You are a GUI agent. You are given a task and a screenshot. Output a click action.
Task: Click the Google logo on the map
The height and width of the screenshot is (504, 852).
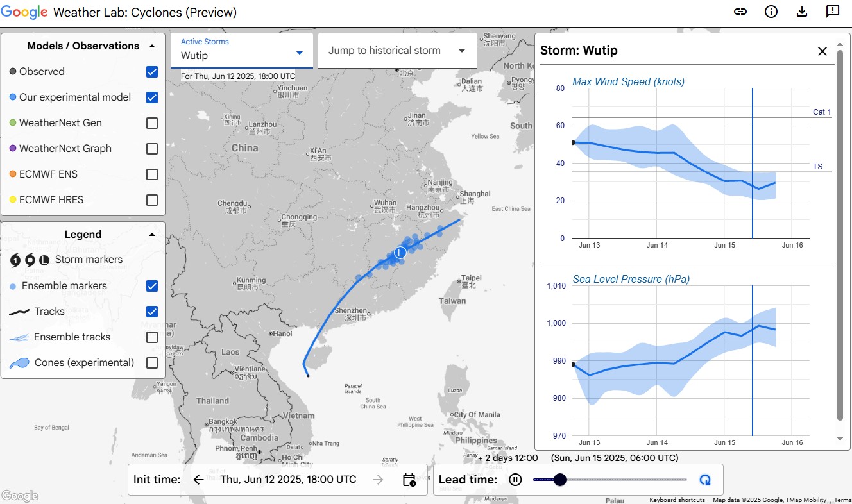(20, 496)
